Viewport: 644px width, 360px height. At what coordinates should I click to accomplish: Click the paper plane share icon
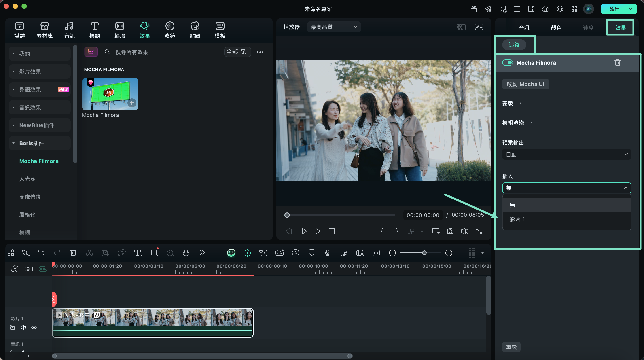pos(488,9)
